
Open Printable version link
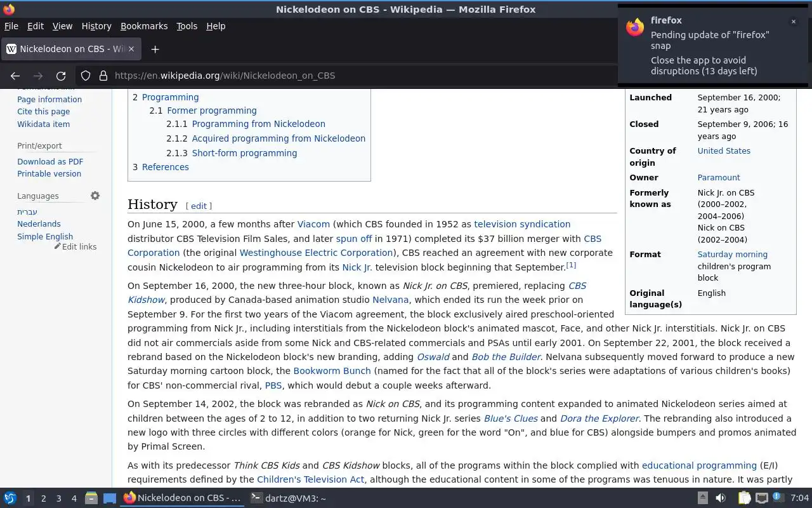(49, 174)
